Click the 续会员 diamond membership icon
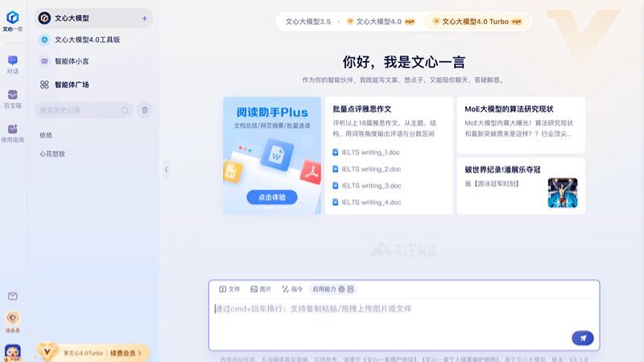This screenshot has height=362, width=644. [13, 319]
